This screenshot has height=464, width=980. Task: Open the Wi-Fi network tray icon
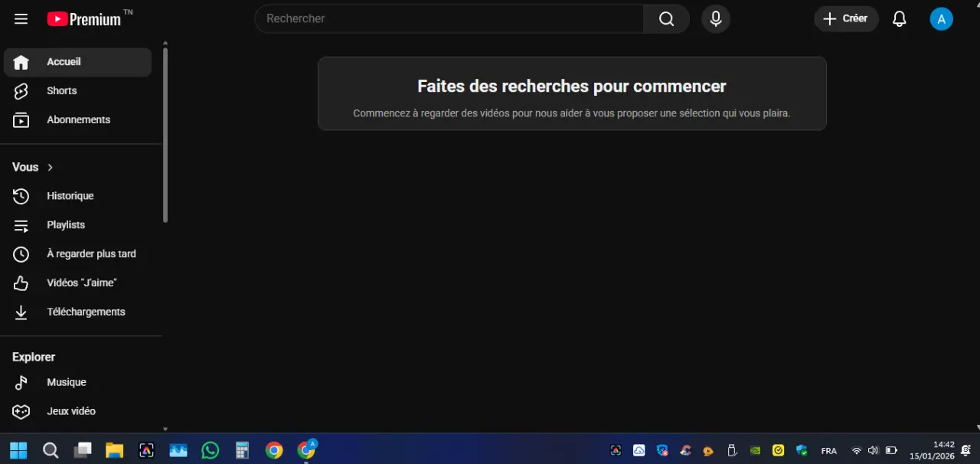click(x=856, y=451)
